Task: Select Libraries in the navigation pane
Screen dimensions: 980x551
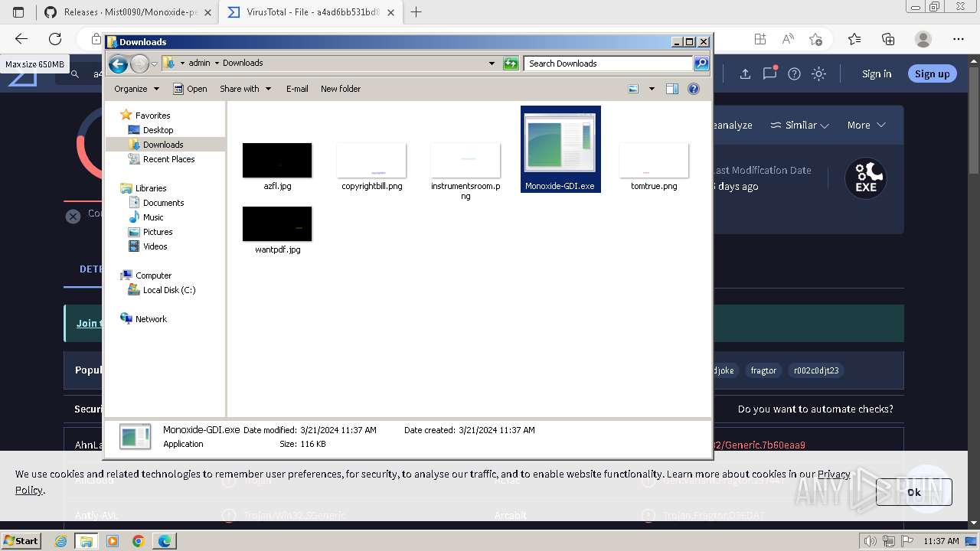Action: 151,188
